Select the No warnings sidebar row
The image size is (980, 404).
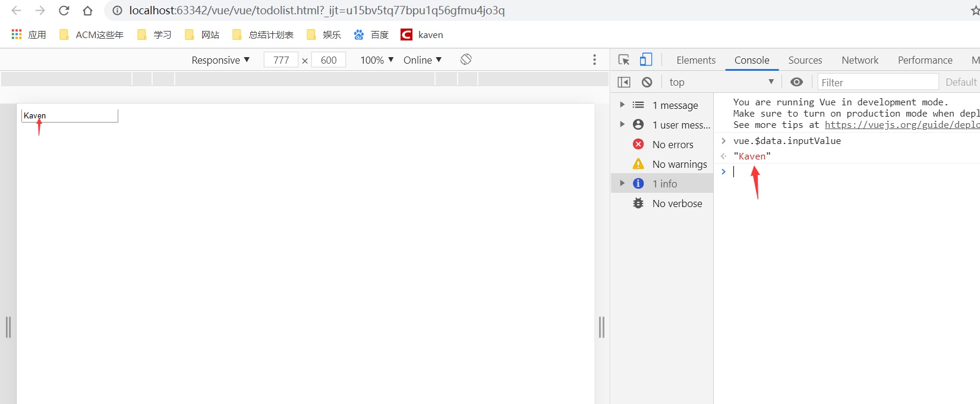(x=662, y=164)
